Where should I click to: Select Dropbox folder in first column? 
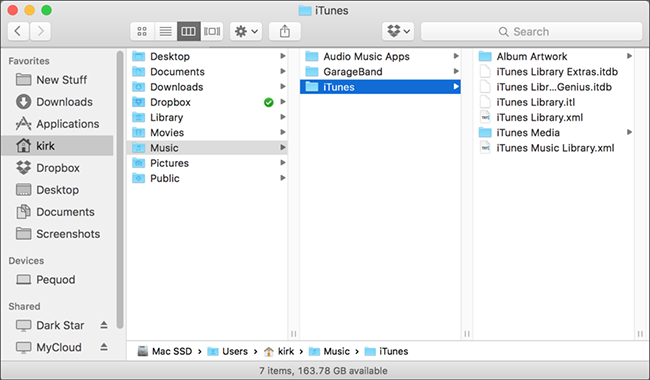tap(207, 102)
